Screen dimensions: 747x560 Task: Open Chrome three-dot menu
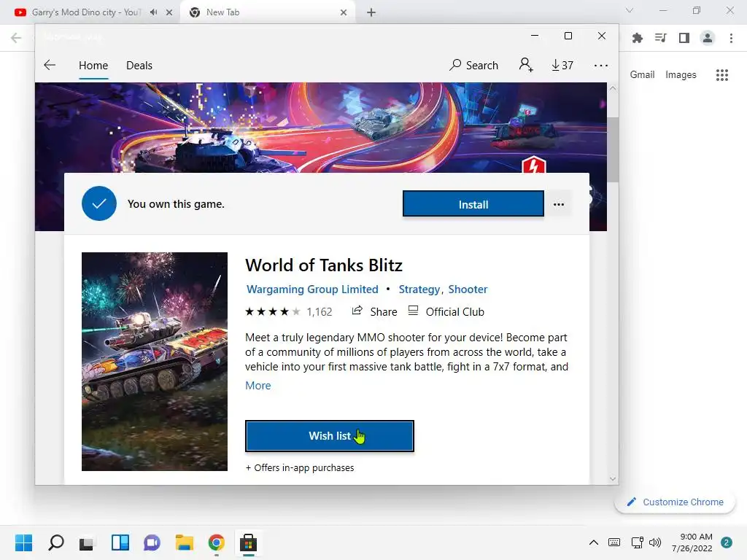(731, 38)
